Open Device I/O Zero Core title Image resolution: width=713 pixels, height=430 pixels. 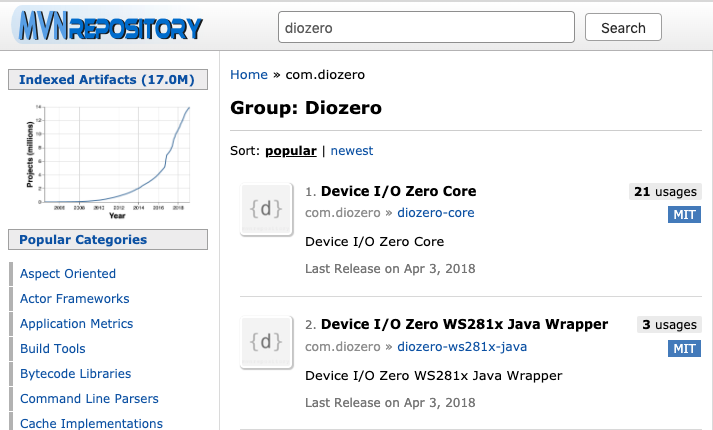click(398, 191)
